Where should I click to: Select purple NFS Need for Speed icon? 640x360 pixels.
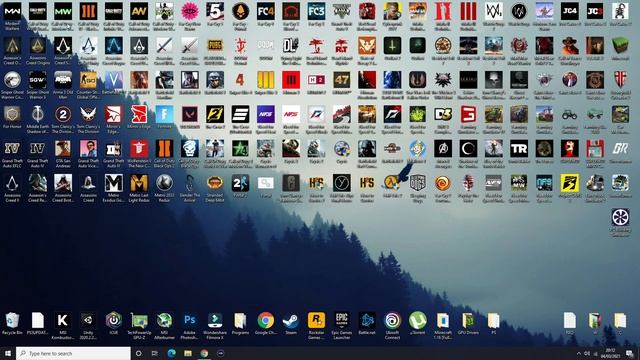[x=265, y=115]
